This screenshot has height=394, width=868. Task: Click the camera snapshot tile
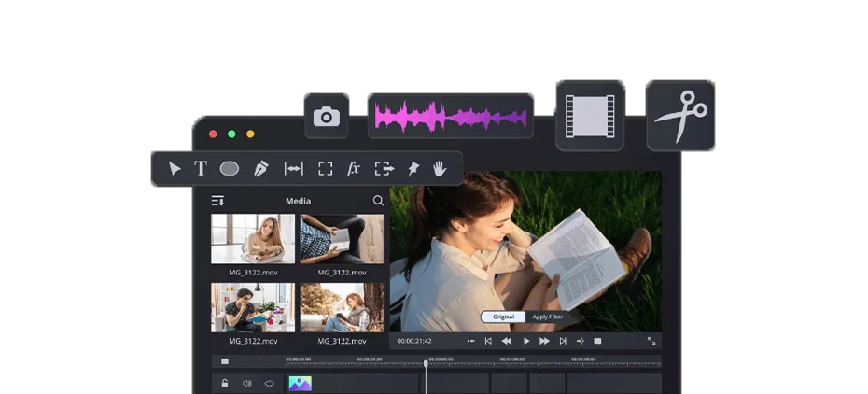(327, 116)
